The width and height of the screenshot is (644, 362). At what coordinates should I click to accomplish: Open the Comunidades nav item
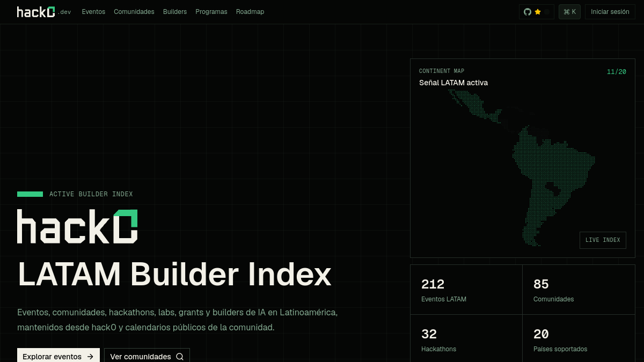(134, 12)
